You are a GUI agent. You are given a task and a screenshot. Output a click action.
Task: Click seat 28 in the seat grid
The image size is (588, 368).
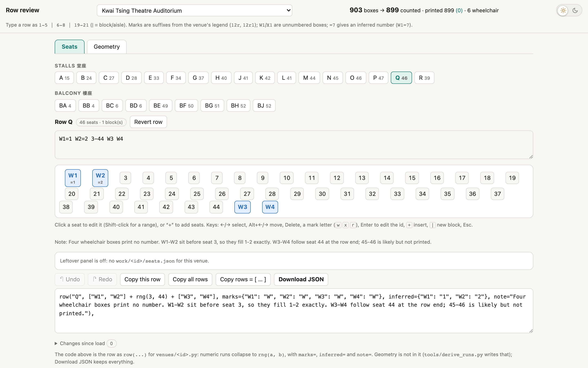(272, 194)
